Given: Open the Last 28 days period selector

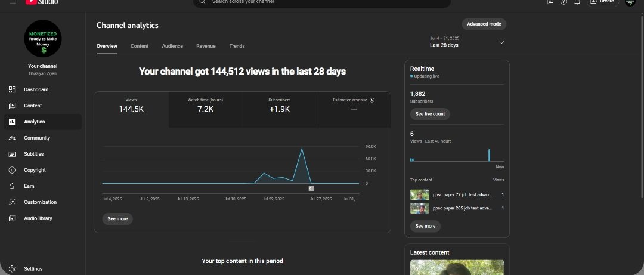Looking at the screenshot, I should click(467, 42).
